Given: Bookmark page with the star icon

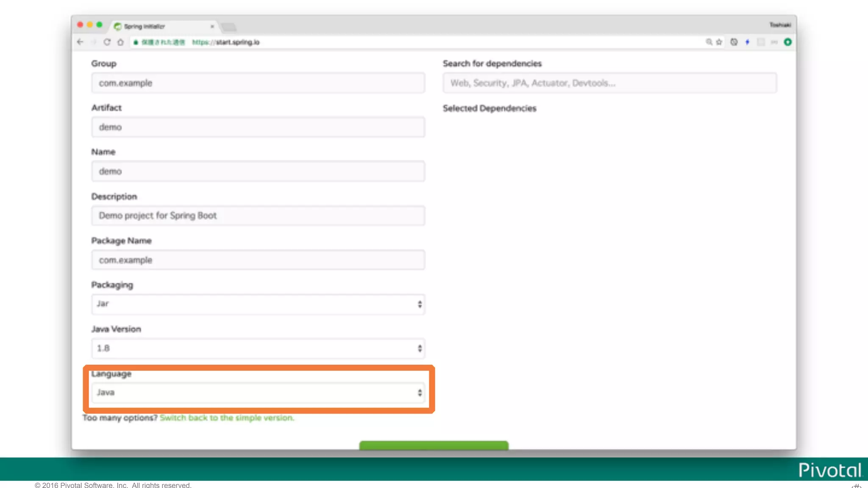Looking at the screenshot, I should coord(719,42).
